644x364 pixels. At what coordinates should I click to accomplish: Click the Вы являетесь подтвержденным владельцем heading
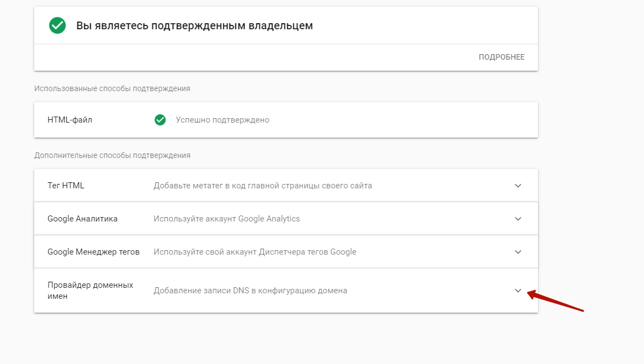click(x=194, y=26)
